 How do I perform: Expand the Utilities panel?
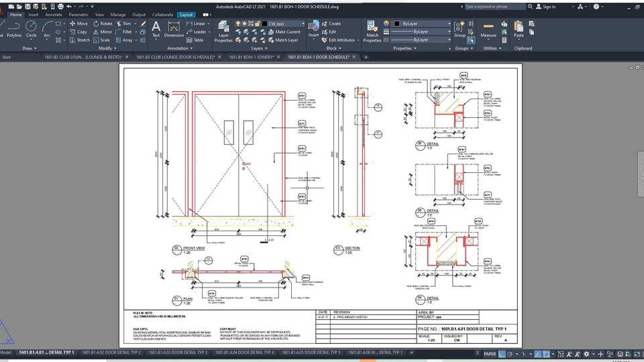click(492, 48)
